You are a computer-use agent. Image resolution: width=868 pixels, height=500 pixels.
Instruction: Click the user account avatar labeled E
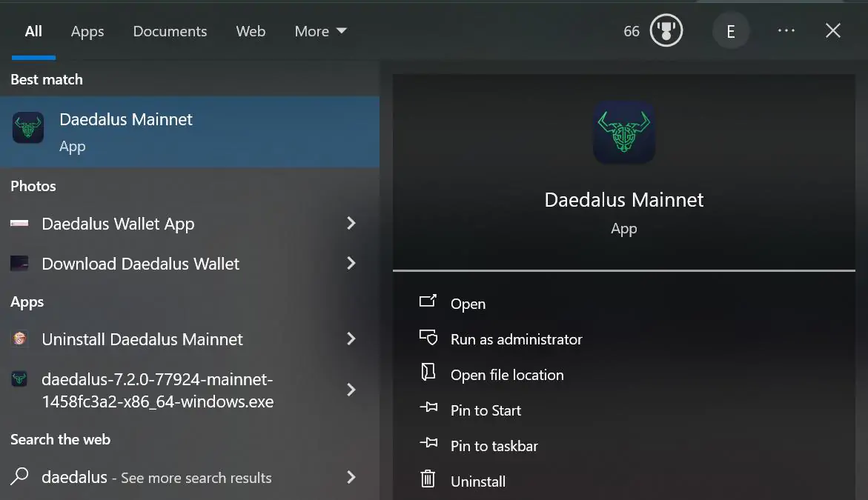click(731, 30)
